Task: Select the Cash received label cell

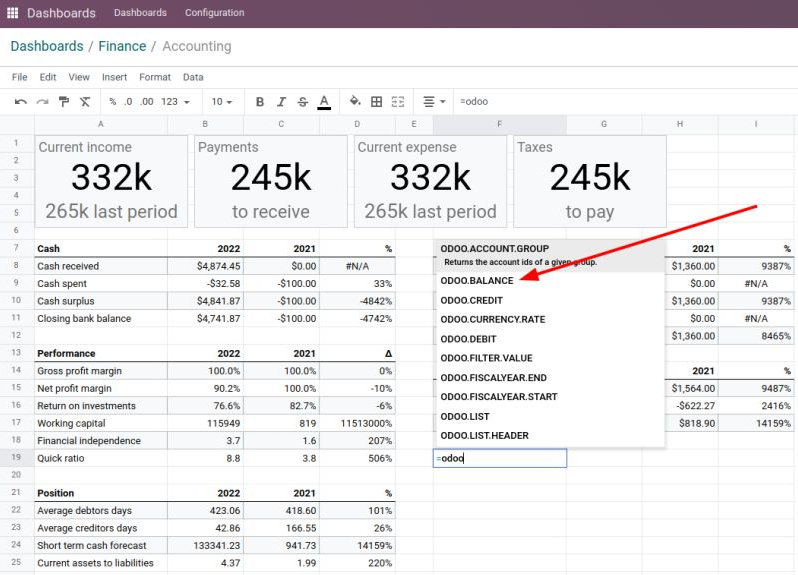Action: (101, 266)
